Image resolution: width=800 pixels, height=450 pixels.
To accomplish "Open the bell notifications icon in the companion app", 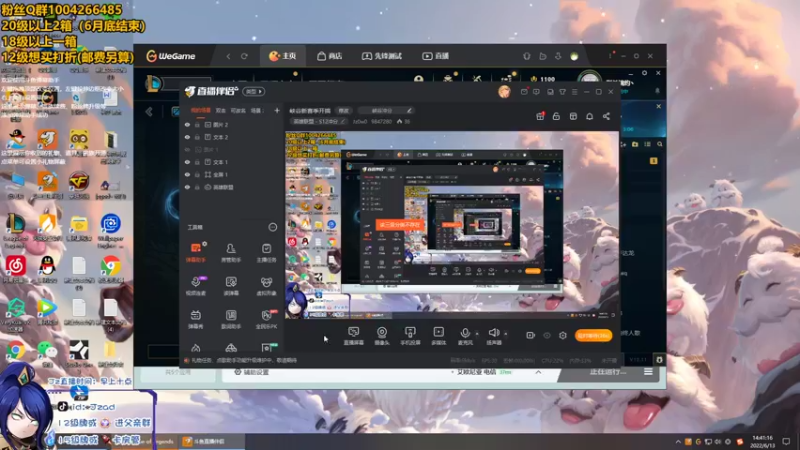I will coord(589,116).
